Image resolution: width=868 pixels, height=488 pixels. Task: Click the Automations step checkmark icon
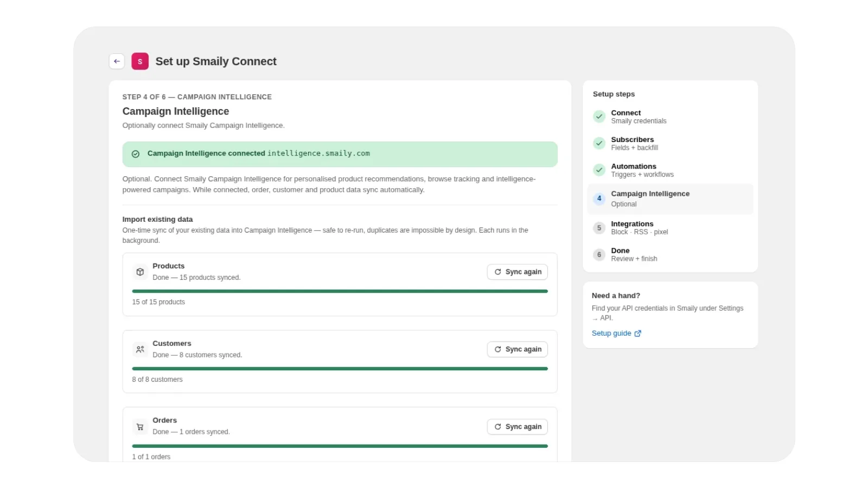click(599, 170)
